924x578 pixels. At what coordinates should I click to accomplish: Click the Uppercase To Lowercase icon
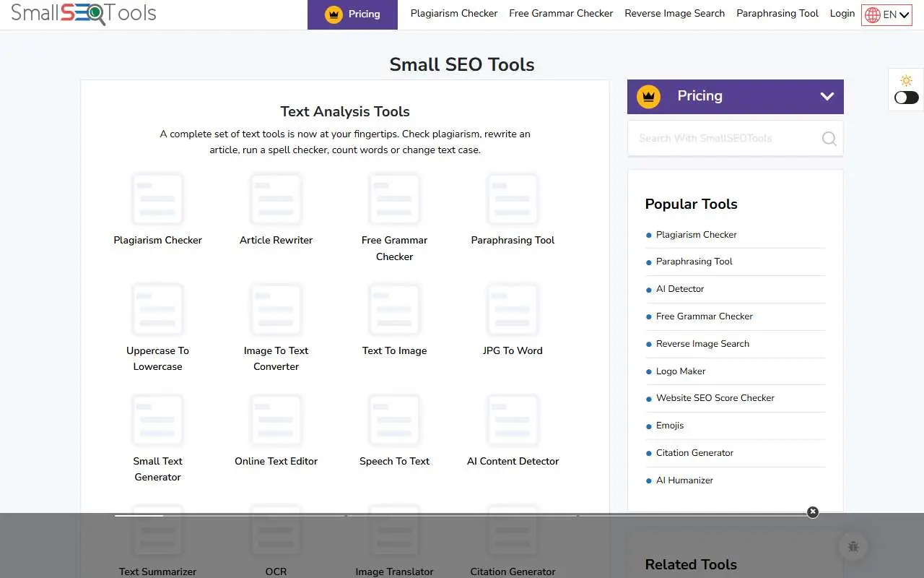click(x=157, y=309)
